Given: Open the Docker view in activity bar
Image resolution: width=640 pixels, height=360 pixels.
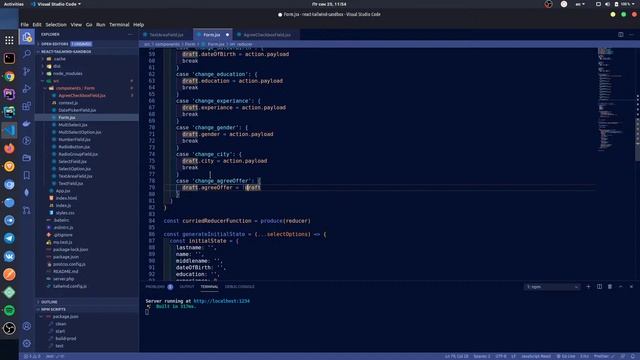Looking at the screenshot, I should click(x=27, y=123).
